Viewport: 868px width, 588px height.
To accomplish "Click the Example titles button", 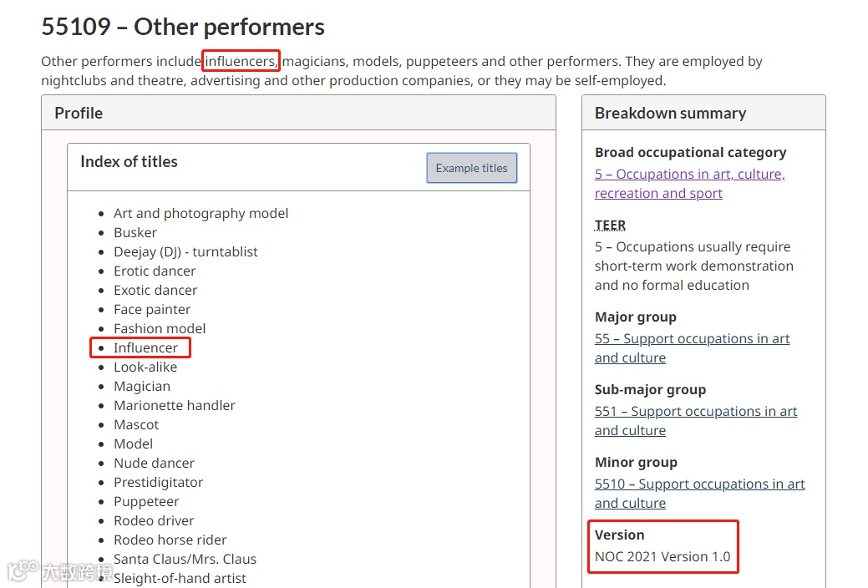I will [471, 168].
